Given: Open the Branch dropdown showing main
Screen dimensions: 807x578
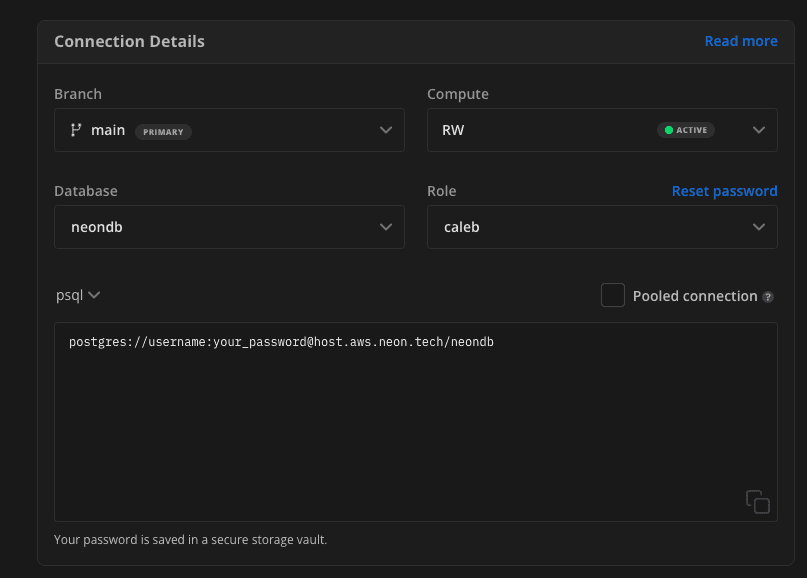Looking at the screenshot, I should click(229, 129).
